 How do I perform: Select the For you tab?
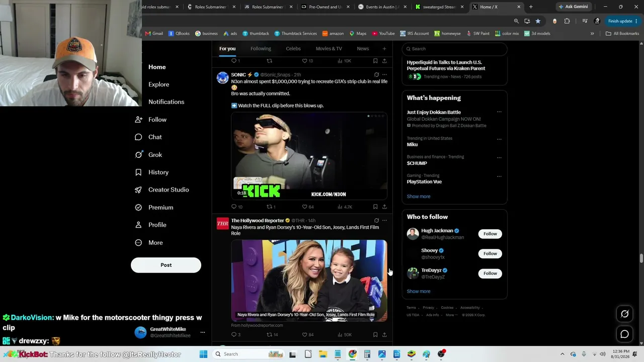coord(227,49)
